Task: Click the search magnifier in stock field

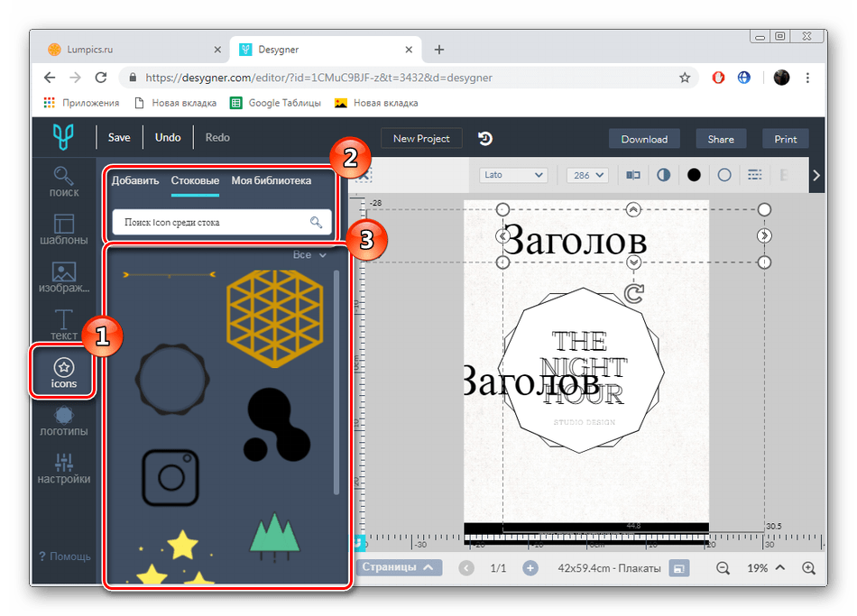Action: 316,222
